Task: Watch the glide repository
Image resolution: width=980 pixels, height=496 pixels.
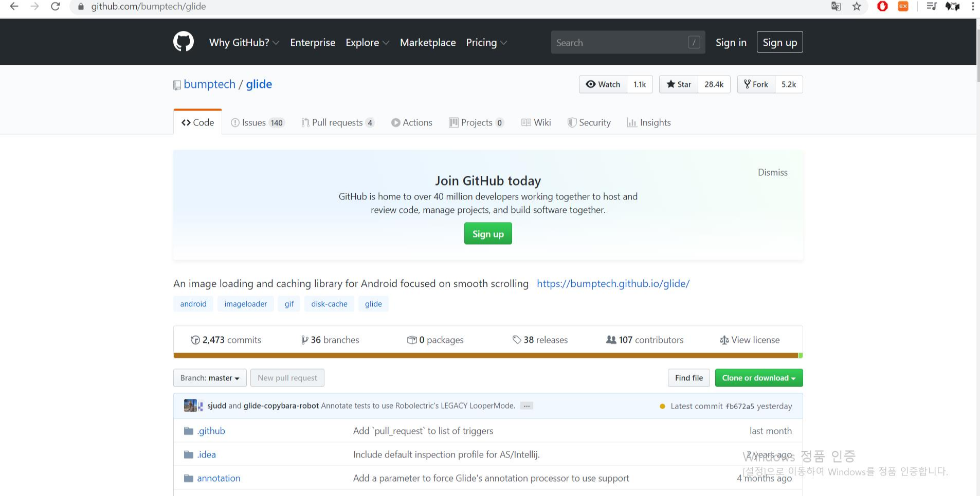Action: pos(603,84)
